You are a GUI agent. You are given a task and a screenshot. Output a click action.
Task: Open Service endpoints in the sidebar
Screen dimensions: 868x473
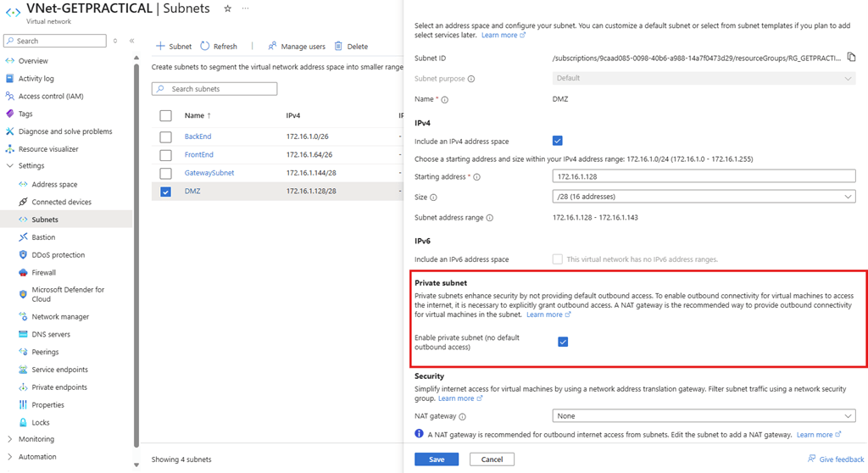[x=60, y=370]
